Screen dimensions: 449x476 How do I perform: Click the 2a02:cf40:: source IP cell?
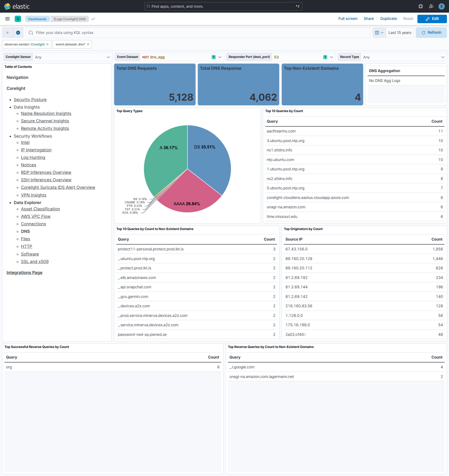(296, 334)
